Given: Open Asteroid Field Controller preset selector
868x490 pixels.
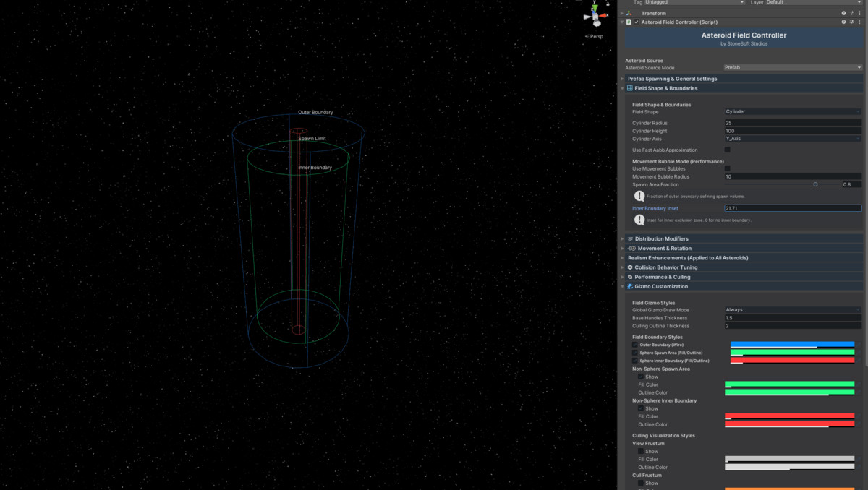Looking at the screenshot, I should [x=851, y=22].
